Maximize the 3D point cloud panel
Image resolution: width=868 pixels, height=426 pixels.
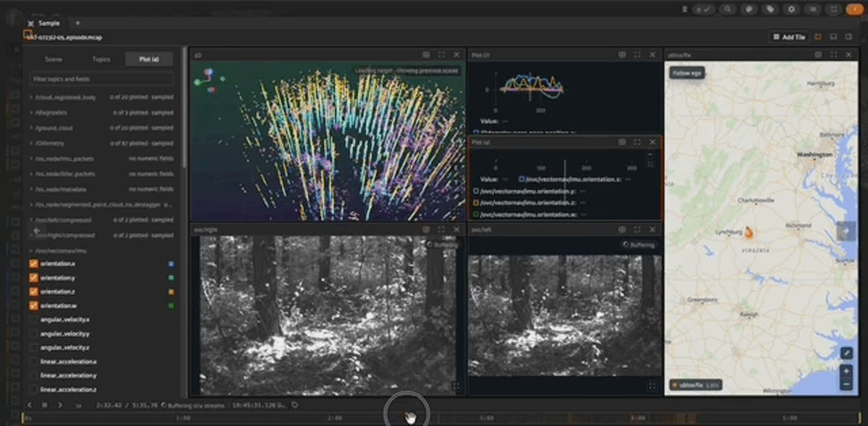pyautogui.click(x=441, y=55)
